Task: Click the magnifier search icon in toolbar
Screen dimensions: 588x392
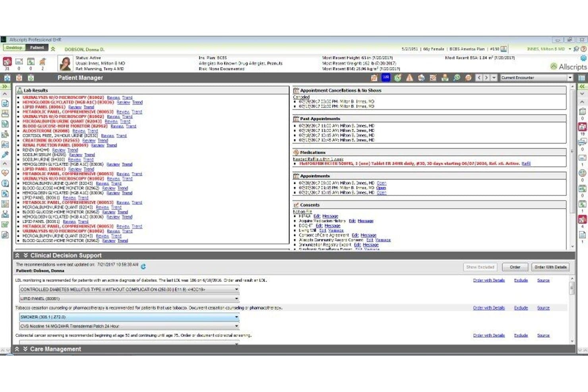Action: [456, 78]
